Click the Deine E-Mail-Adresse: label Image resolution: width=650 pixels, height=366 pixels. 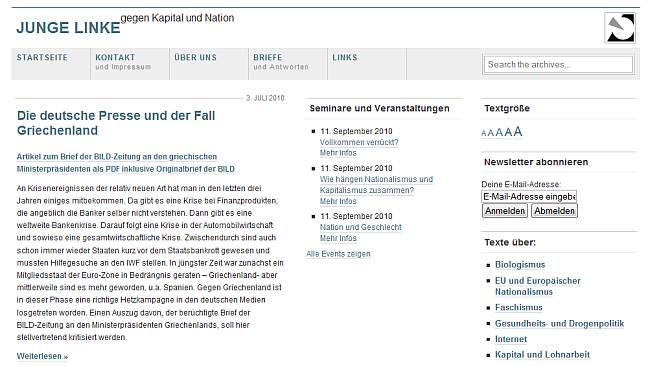coord(521,184)
